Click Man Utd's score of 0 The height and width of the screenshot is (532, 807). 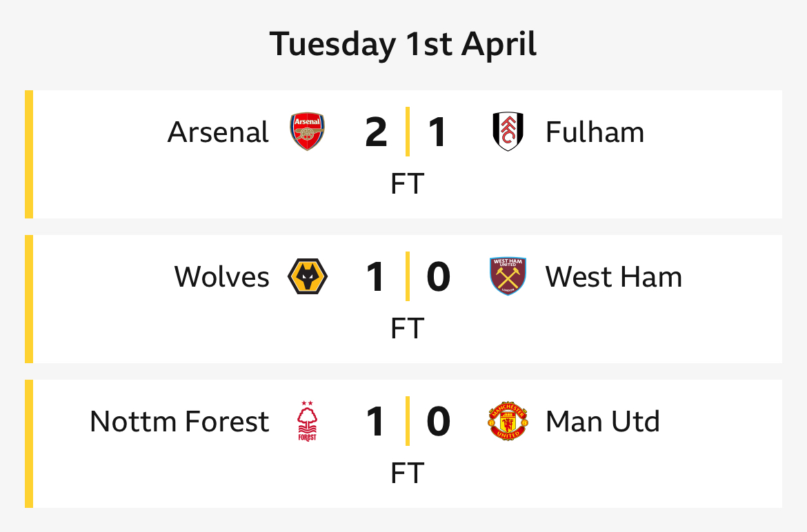point(439,422)
